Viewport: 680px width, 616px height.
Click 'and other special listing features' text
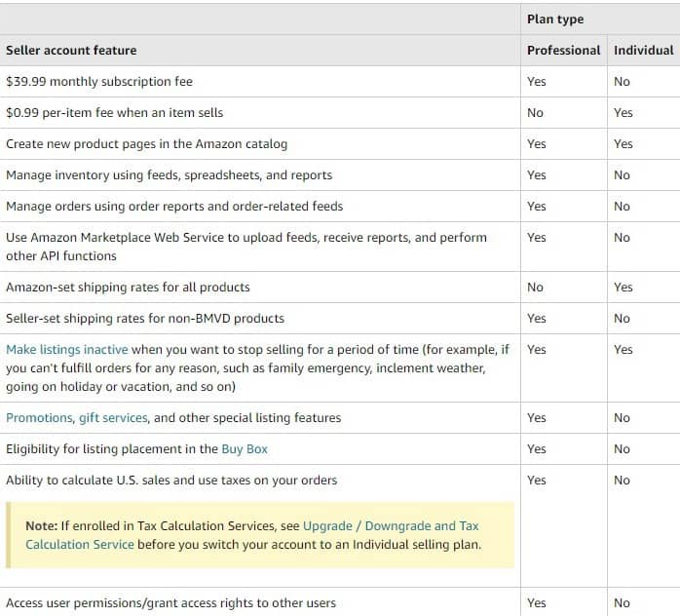(x=247, y=418)
